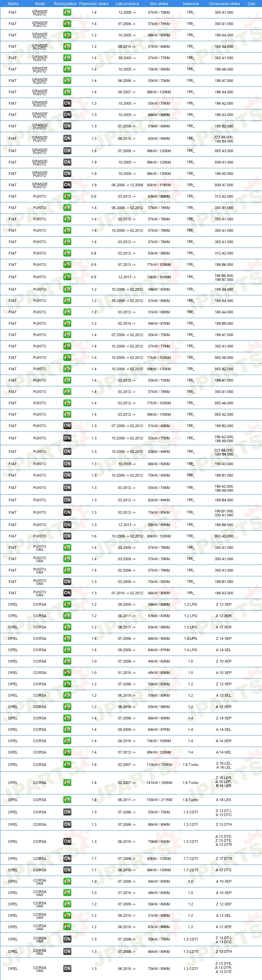Screen dimensions: 262x980
Task: Select the Pojemność silnika column header
Action: coord(94,3)
